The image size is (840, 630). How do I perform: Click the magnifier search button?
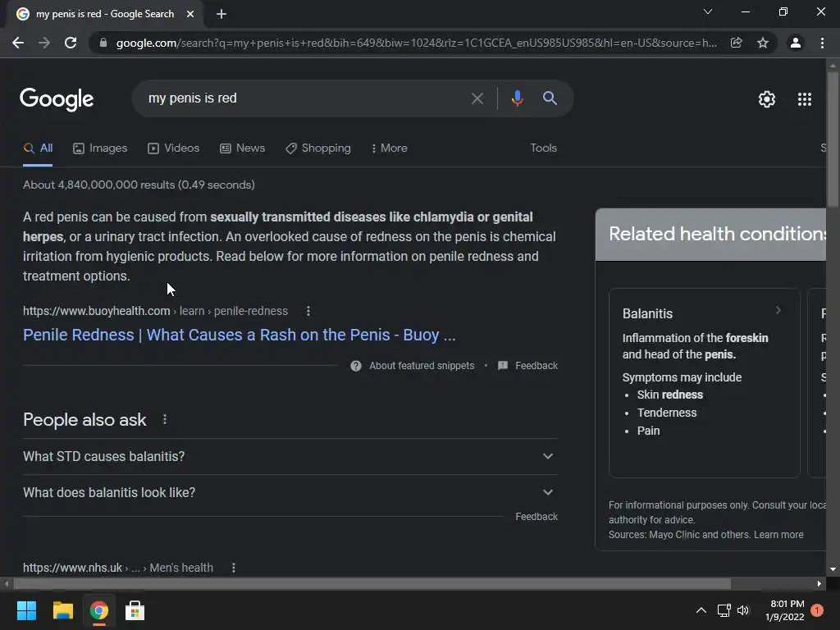550,98
